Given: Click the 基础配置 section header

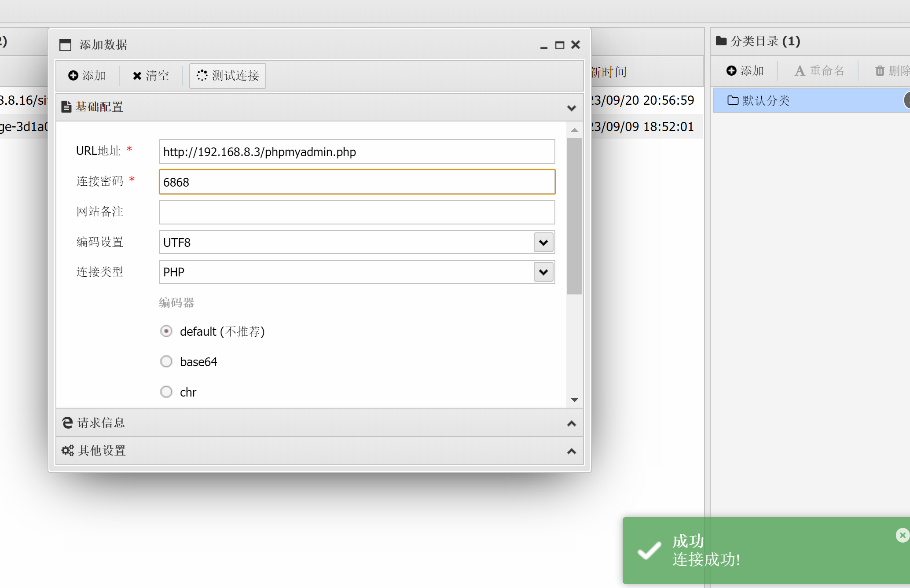Looking at the screenshot, I should [x=319, y=107].
